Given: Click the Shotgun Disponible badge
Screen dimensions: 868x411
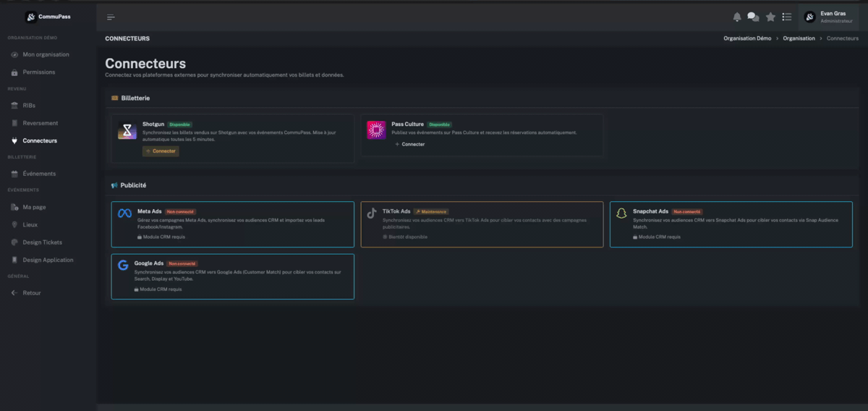Looking at the screenshot, I should point(180,124).
